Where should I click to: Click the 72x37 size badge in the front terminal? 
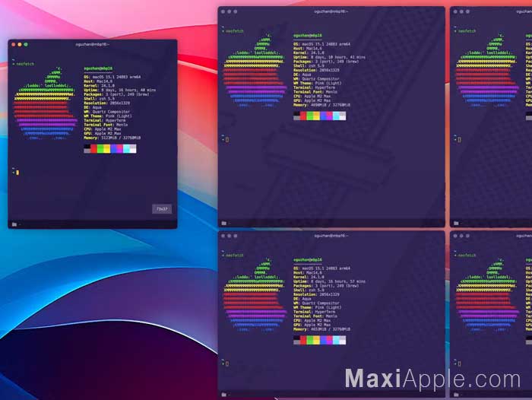point(162,209)
